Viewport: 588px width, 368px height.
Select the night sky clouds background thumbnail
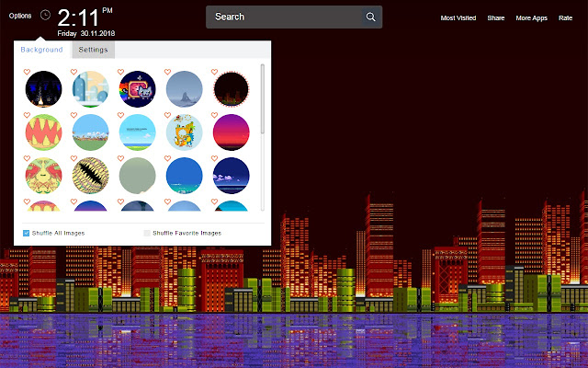[231, 176]
